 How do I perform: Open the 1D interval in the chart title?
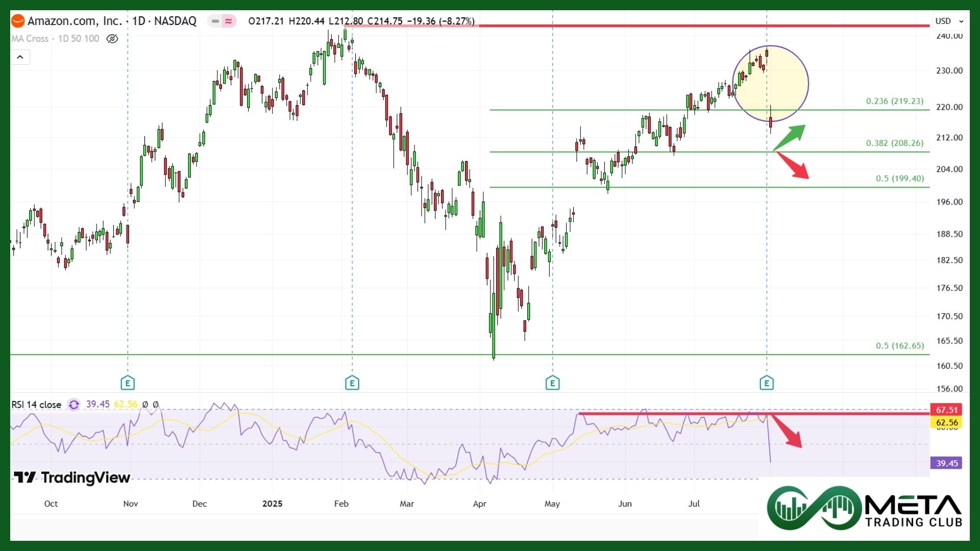point(138,21)
